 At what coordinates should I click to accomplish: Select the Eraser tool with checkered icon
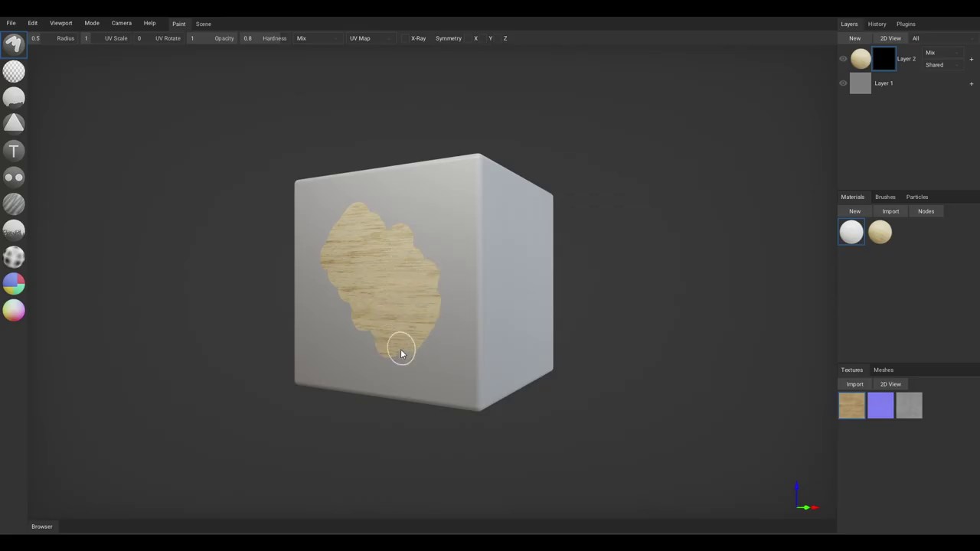pyautogui.click(x=14, y=71)
